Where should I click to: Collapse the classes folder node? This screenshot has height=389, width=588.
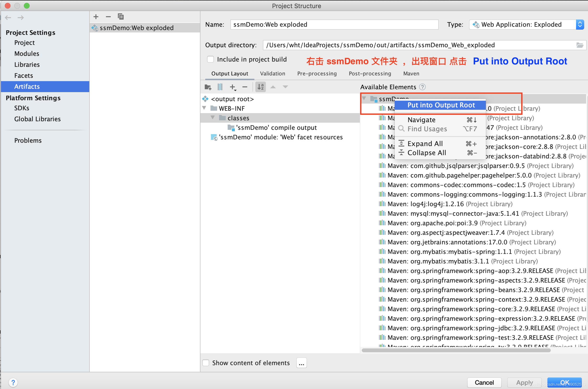pos(213,118)
